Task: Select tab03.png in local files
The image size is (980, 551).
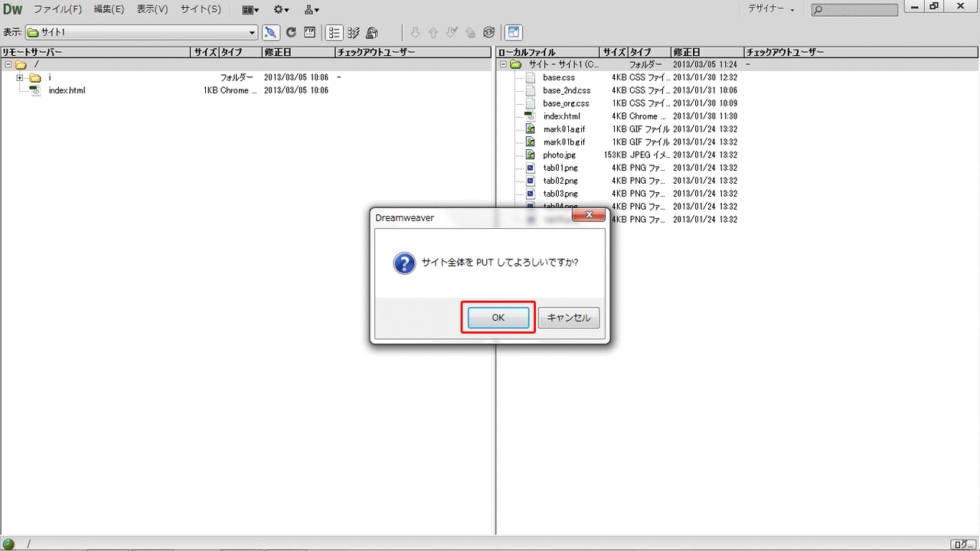Action: click(x=560, y=194)
